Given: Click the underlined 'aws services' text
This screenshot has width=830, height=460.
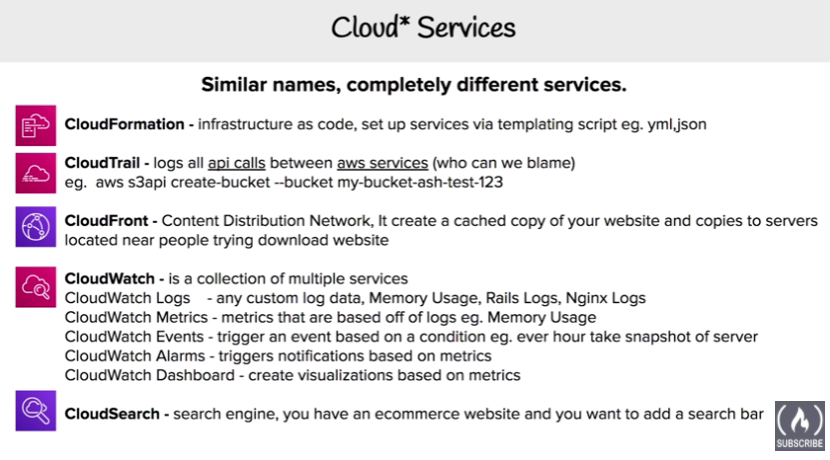Looking at the screenshot, I should [x=382, y=163].
